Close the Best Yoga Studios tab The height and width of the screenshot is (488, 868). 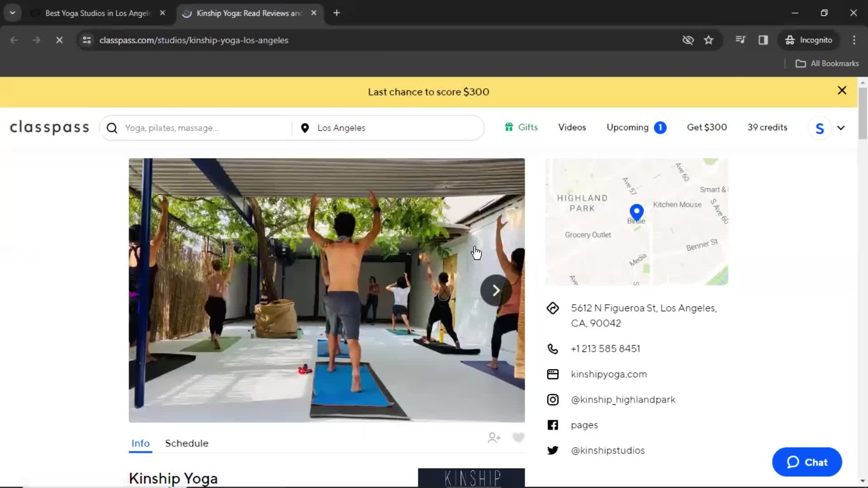click(x=162, y=13)
